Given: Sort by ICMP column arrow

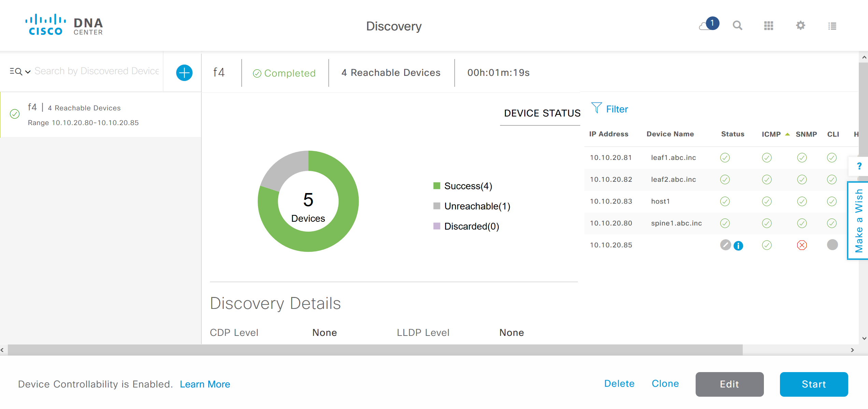Looking at the screenshot, I should coord(787,134).
